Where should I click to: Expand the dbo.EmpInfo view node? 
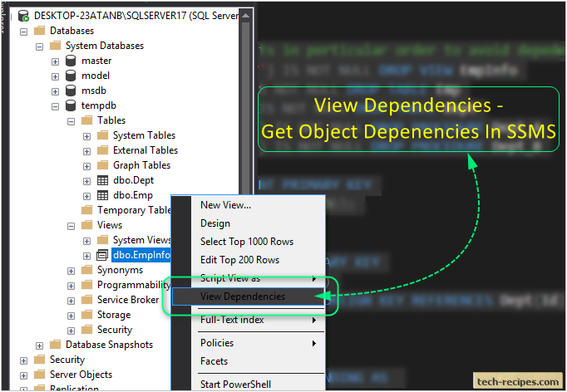(86, 256)
